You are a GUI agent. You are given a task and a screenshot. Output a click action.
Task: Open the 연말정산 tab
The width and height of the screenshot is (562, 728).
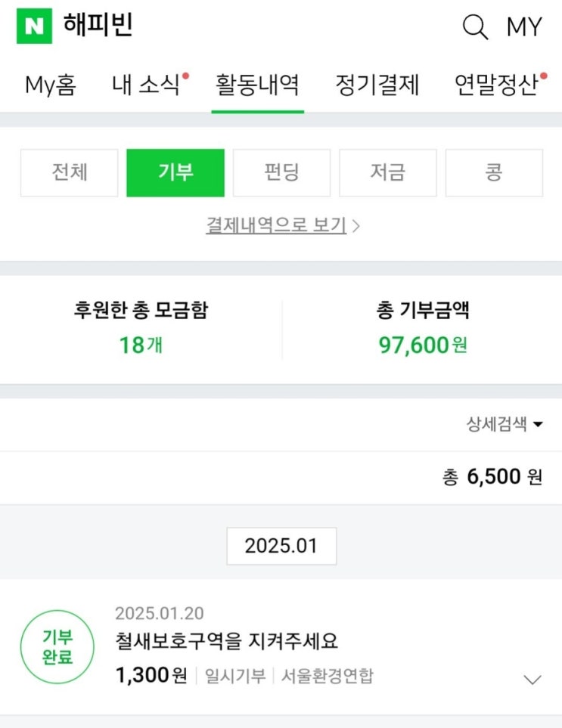(497, 85)
